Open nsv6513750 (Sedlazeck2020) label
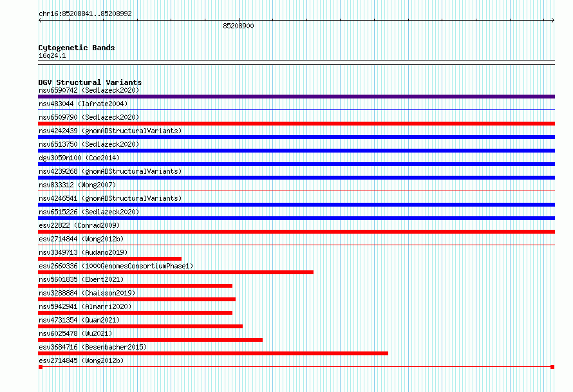Viewport: 573px width, 392px height. pyautogui.click(x=89, y=144)
